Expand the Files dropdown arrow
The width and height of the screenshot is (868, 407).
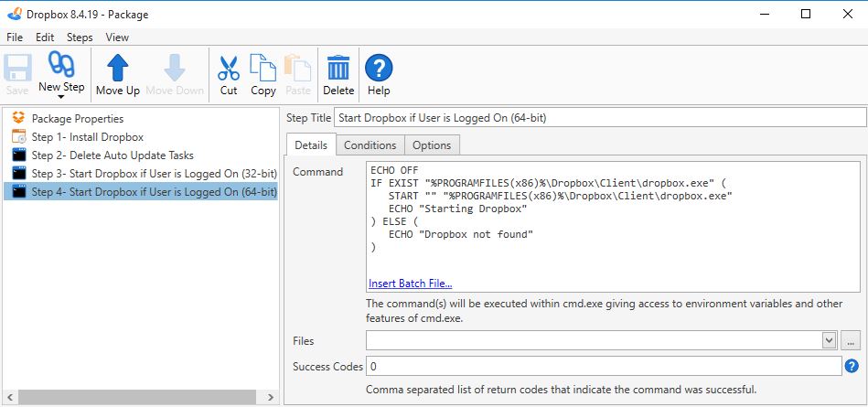coord(829,340)
